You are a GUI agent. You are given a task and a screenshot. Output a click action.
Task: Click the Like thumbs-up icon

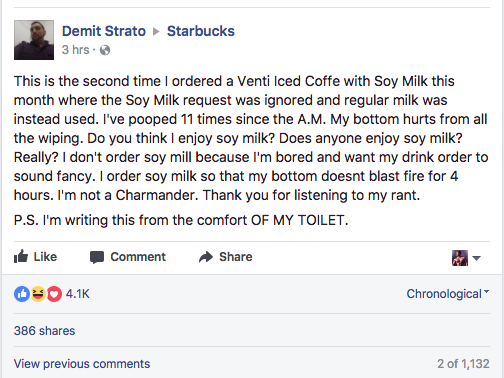[21, 257]
